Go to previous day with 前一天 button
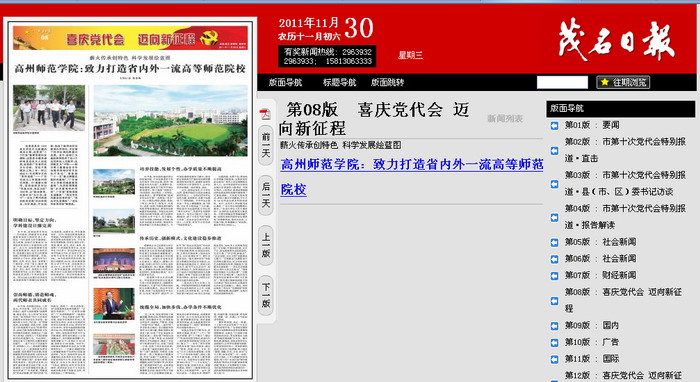Image resolution: width=700 pixels, height=382 pixels. (266, 145)
